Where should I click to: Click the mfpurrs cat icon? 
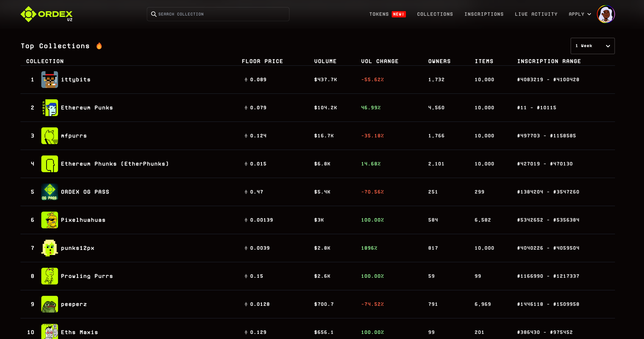49,136
